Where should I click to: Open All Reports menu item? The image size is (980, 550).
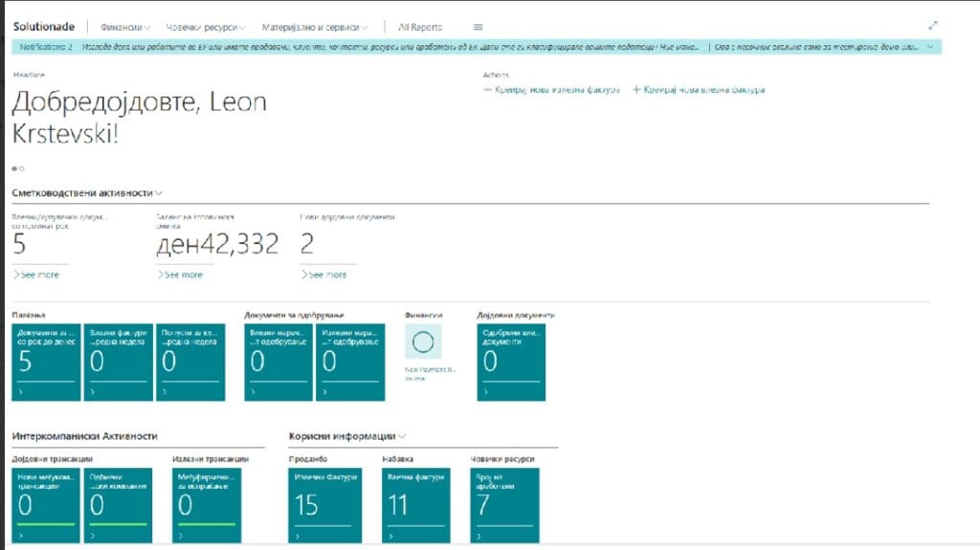(x=420, y=28)
